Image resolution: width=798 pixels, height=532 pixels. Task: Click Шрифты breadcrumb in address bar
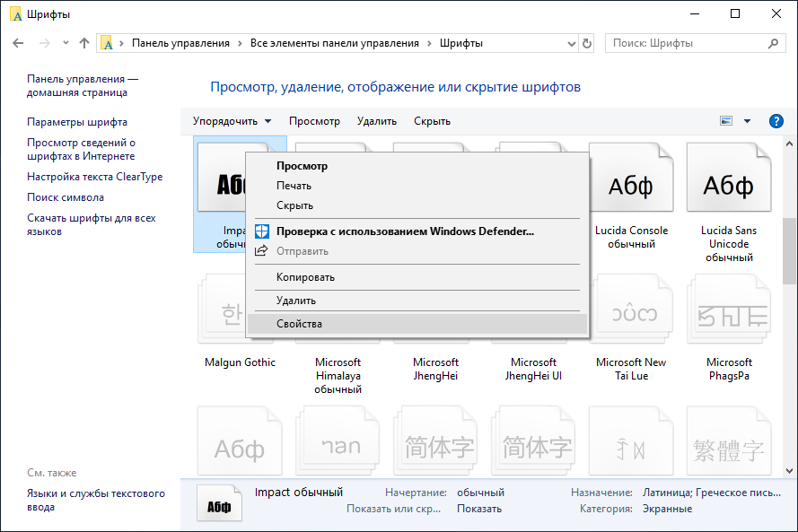pyautogui.click(x=461, y=43)
